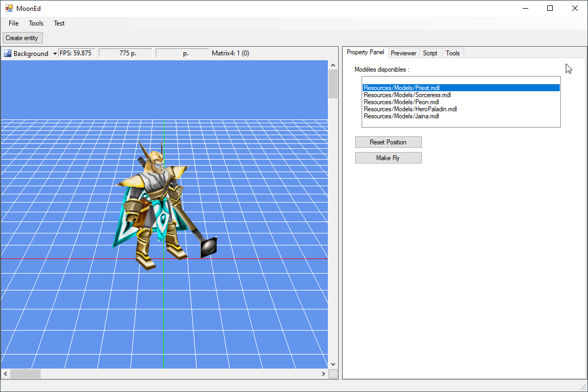Open the Tools menu
The width and height of the screenshot is (588, 392).
point(36,23)
